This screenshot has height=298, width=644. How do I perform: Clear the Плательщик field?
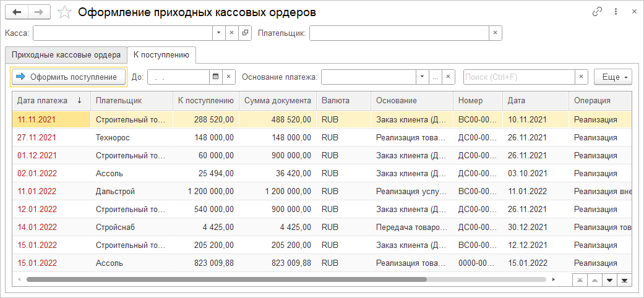point(496,33)
